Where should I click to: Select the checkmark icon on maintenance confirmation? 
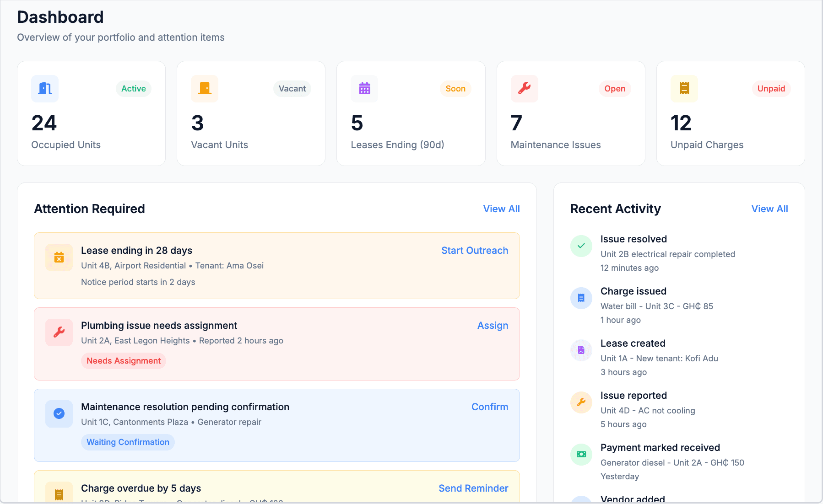(59, 414)
